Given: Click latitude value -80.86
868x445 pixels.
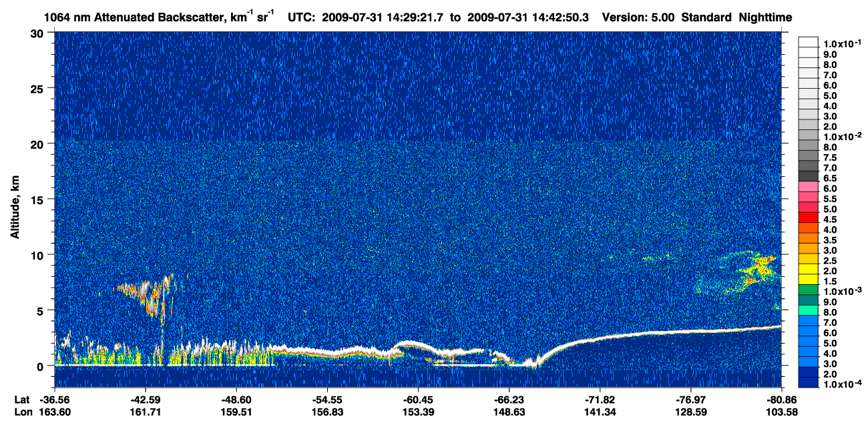Looking at the screenshot, I should tap(782, 400).
